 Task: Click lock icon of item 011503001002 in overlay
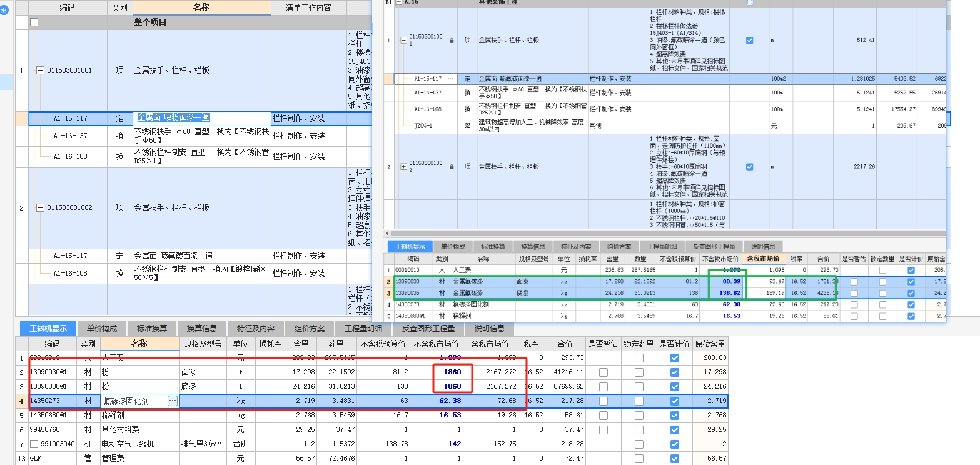click(452, 167)
